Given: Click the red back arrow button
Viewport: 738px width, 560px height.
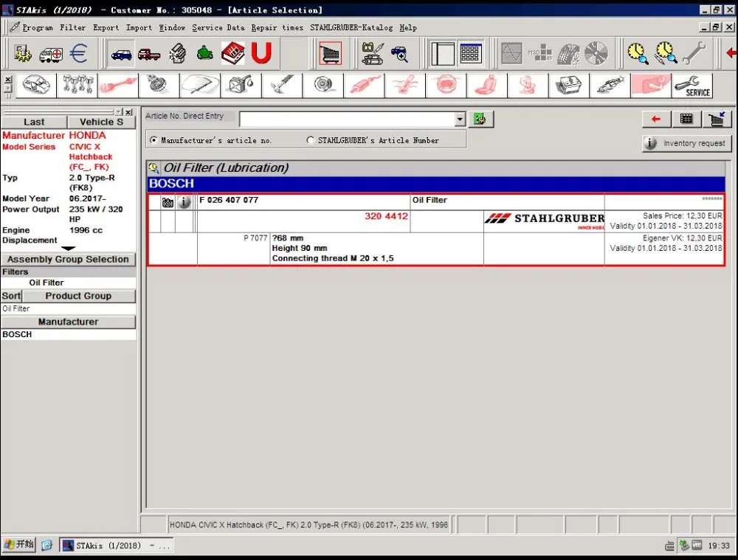Looking at the screenshot, I should [656, 119].
